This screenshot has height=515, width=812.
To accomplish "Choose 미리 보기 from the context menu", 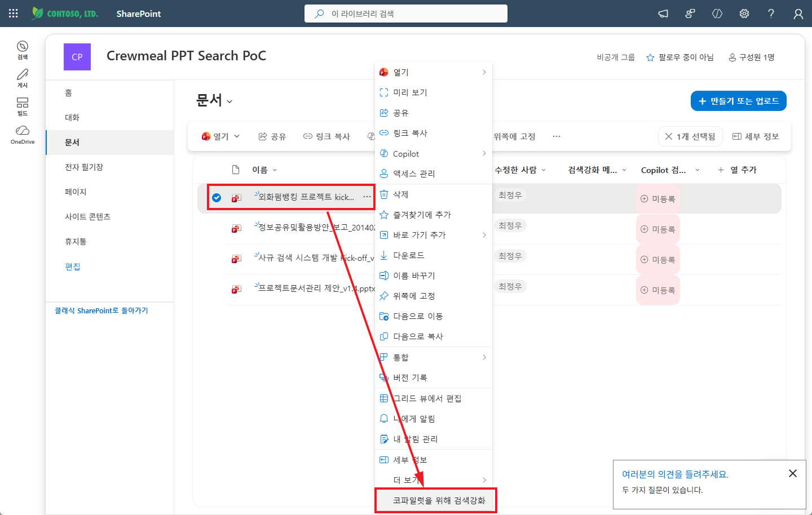I will pyautogui.click(x=434, y=92).
